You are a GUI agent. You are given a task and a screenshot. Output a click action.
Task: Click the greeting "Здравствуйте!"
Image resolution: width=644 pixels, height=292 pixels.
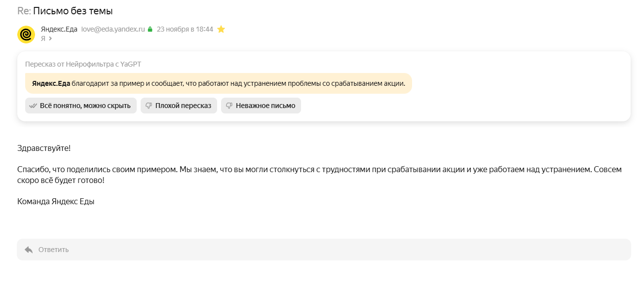click(44, 147)
